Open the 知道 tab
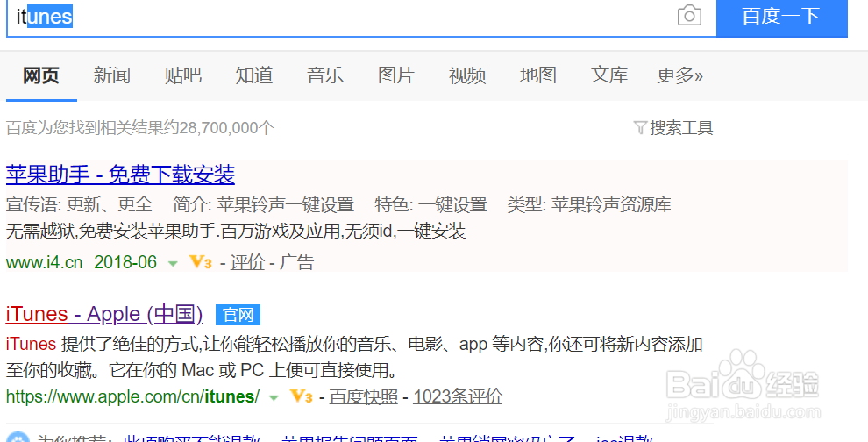The height and width of the screenshot is (442, 868). click(x=254, y=75)
